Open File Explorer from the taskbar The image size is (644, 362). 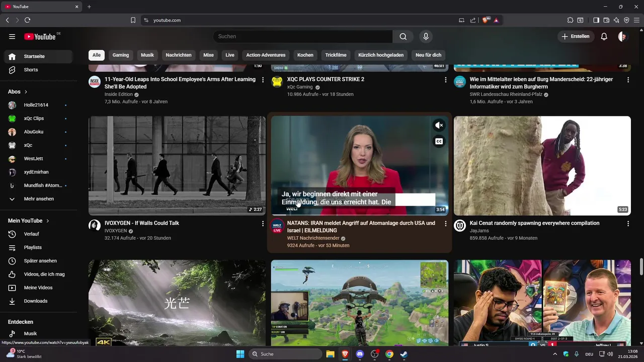click(330, 354)
